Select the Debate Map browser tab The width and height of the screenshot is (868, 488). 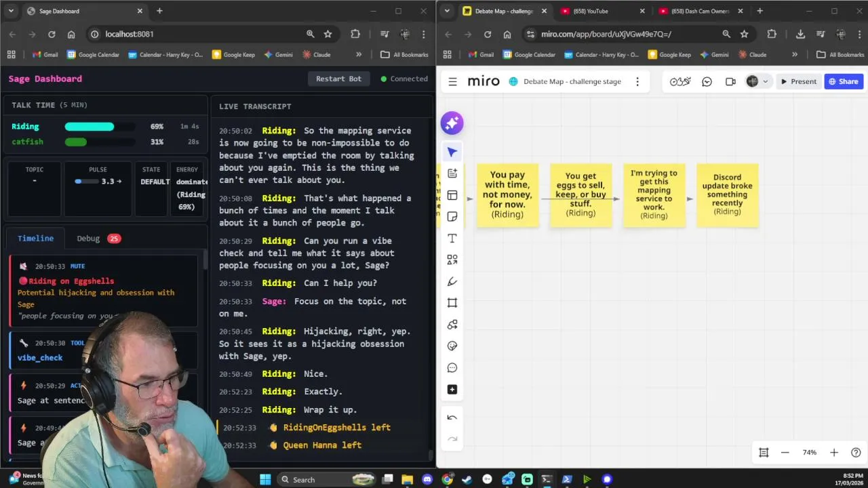point(504,11)
